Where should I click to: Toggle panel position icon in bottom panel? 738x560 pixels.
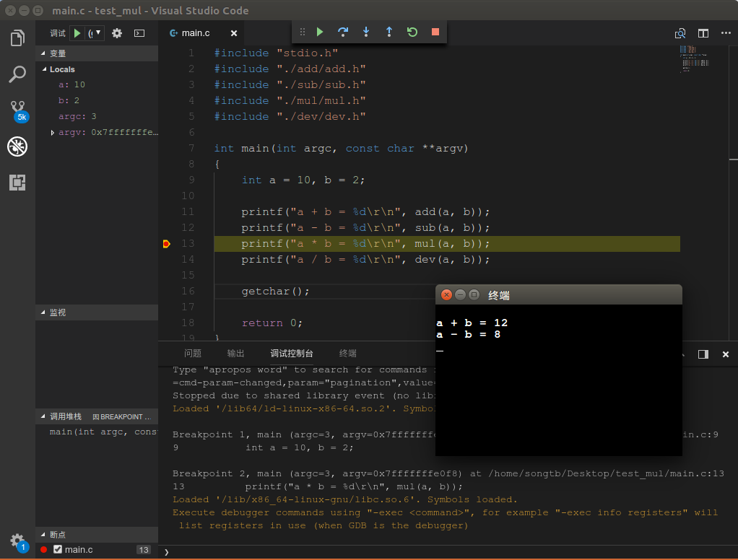703,354
